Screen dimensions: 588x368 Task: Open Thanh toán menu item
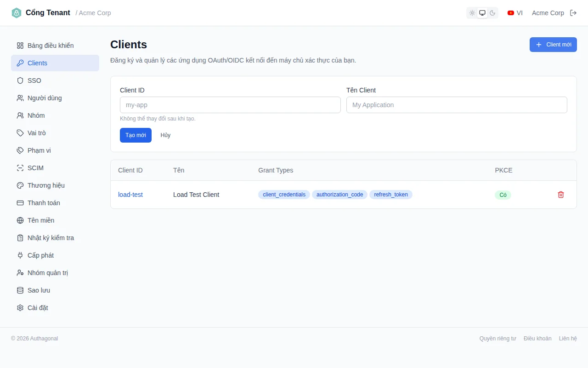tap(55, 203)
